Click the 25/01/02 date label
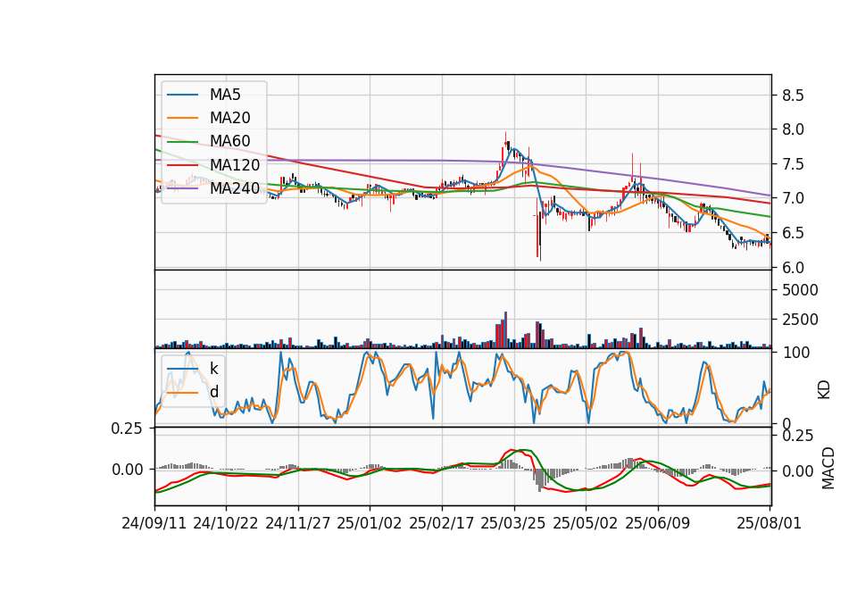 coord(370,523)
